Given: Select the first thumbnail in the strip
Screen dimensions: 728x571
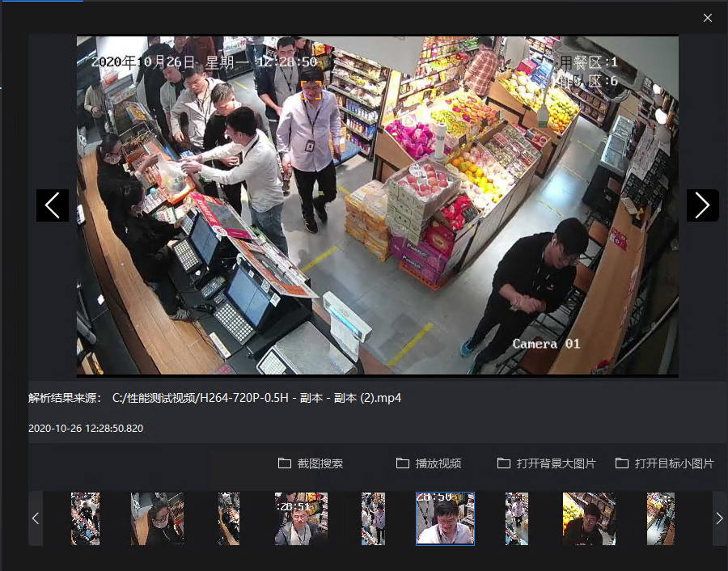Looking at the screenshot, I should pos(86,518).
